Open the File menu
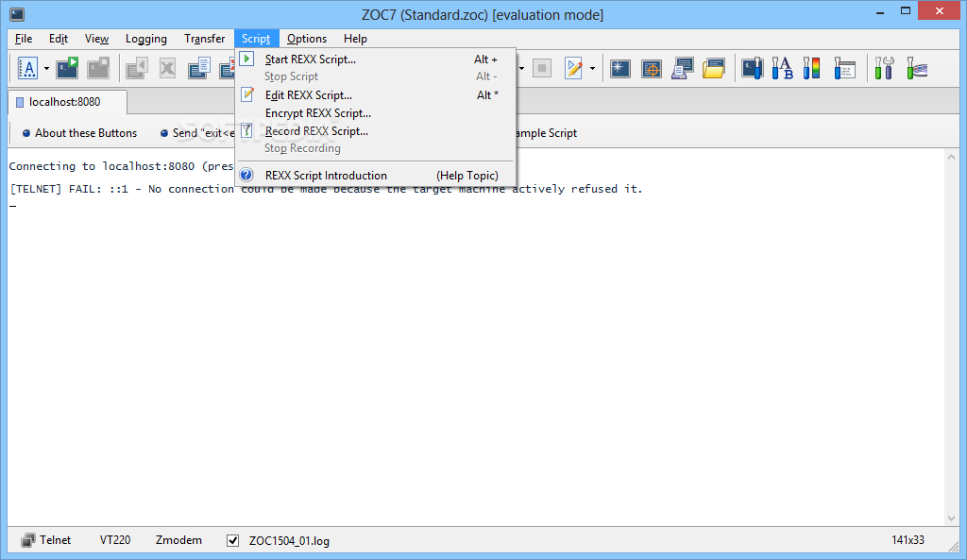967x560 pixels. tap(24, 38)
